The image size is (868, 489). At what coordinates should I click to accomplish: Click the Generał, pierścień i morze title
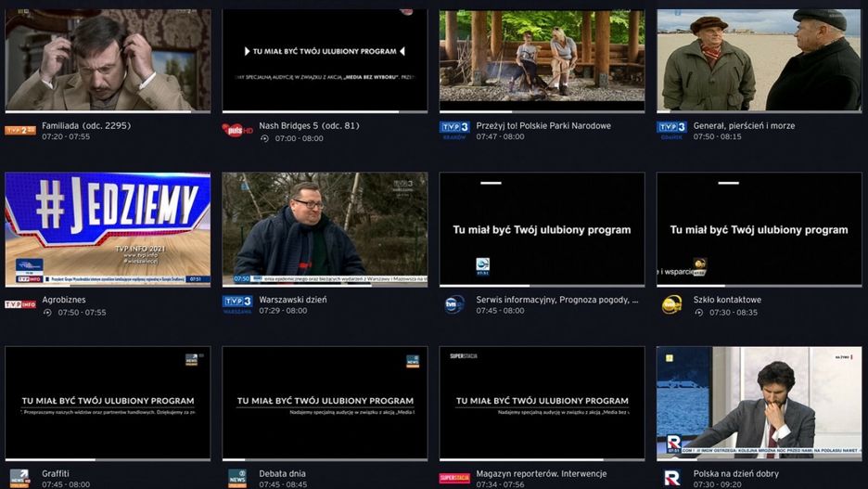coord(744,125)
